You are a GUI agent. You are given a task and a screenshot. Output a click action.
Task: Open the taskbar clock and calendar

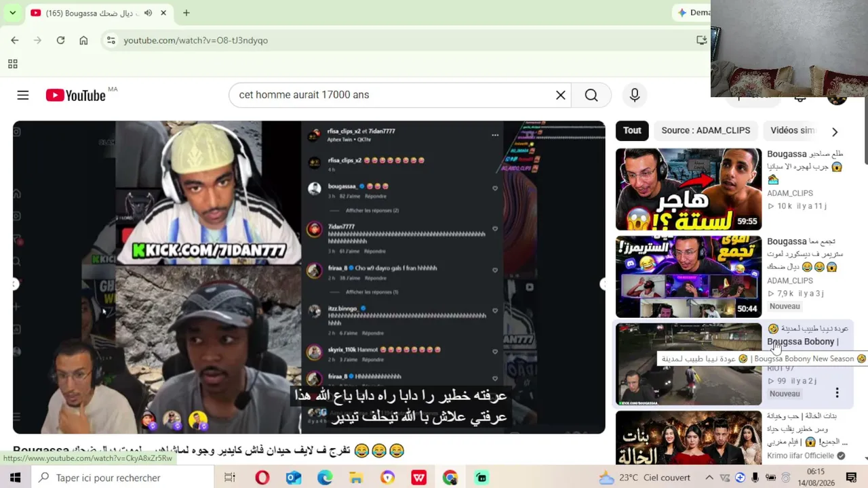(x=816, y=478)
